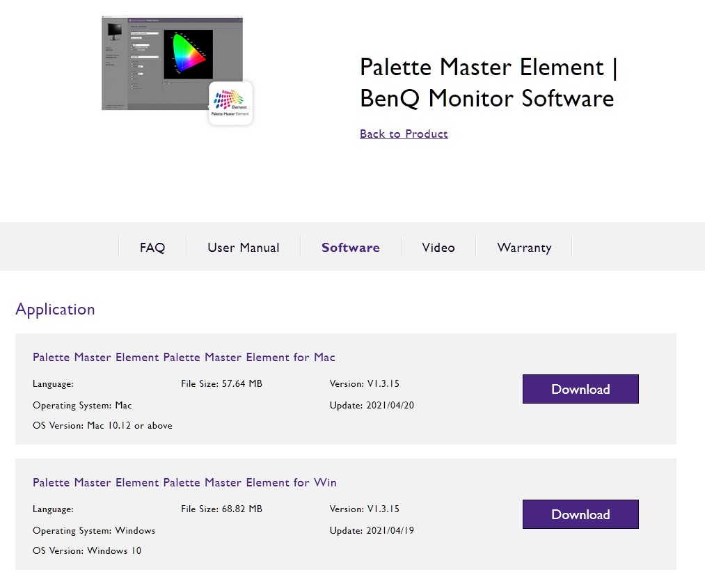Download Palette Master Element for Mac

point(580,389)
